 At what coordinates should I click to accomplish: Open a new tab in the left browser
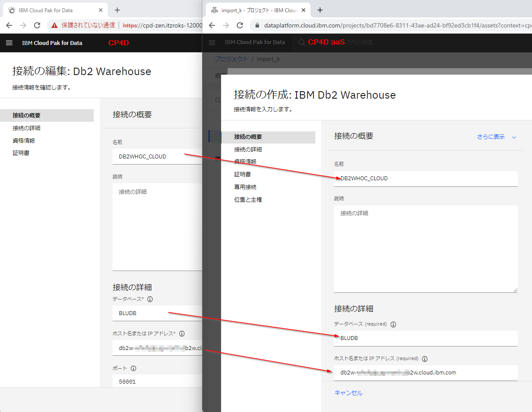click(117, 10)
